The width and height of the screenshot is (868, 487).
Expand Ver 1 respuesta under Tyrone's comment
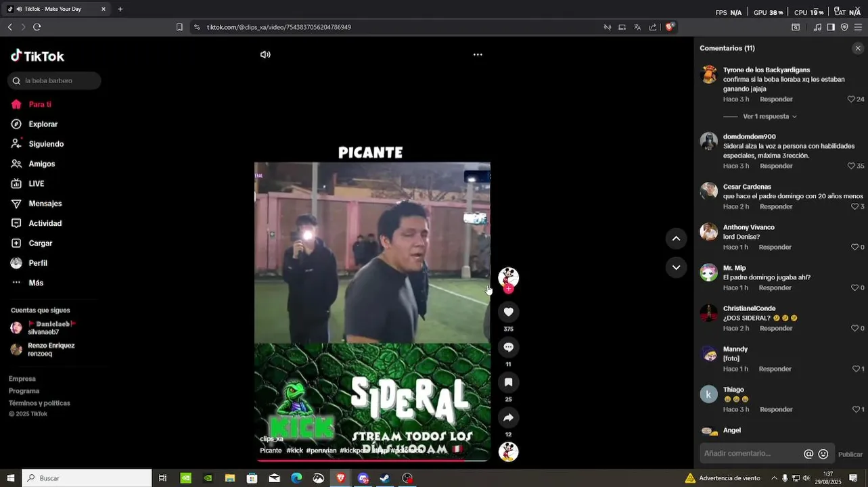pos(770,116)
